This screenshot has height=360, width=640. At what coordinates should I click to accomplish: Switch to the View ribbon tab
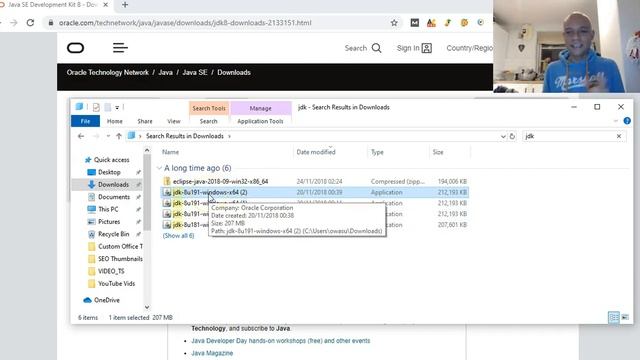[x=173, y=121]
